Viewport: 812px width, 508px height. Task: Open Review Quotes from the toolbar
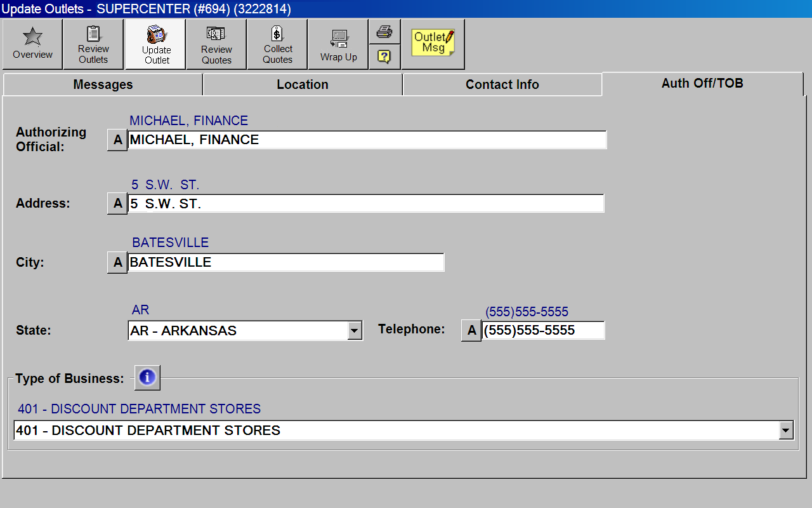[x=216, y=44]
